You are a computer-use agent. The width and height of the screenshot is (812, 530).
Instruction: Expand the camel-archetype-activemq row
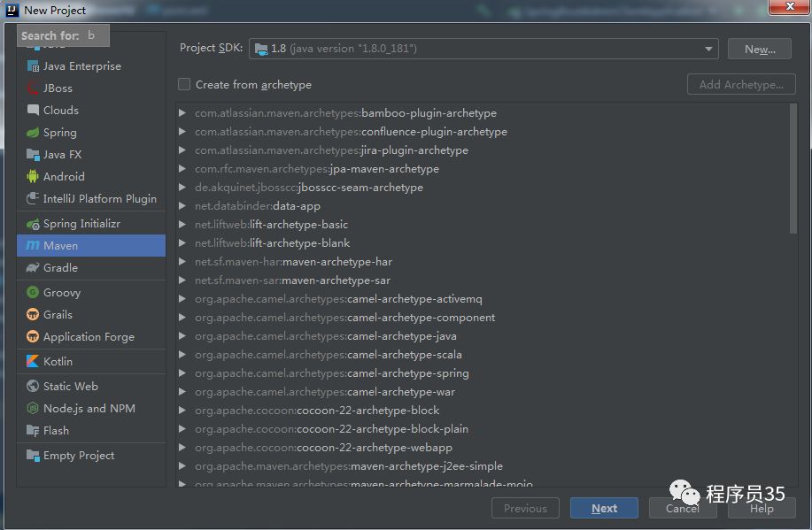coord(182,299)
